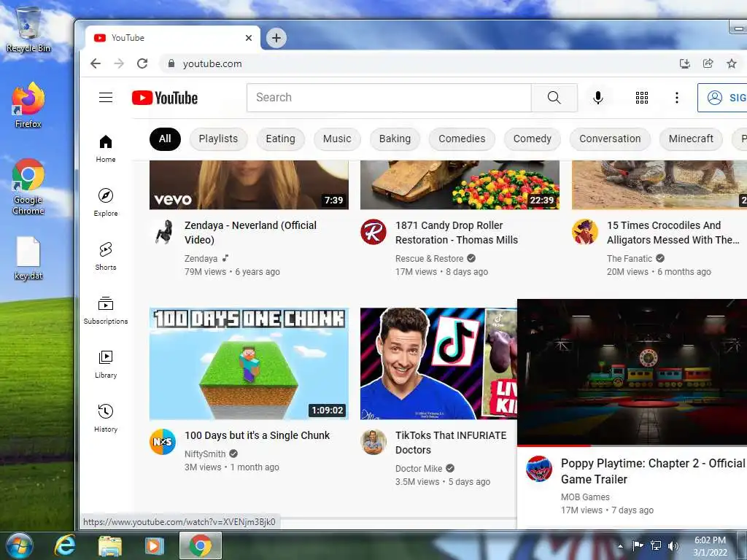Select the Comedy filter chip

pyautogui.click(x=532, y=139)
